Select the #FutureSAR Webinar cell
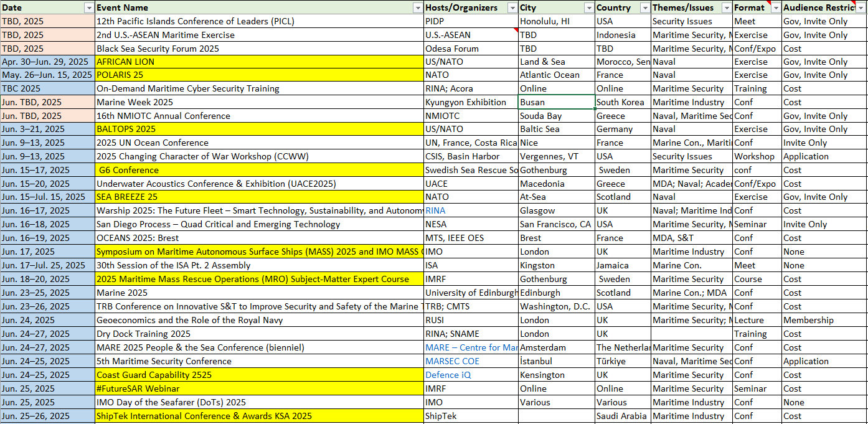 coord(259,389)
